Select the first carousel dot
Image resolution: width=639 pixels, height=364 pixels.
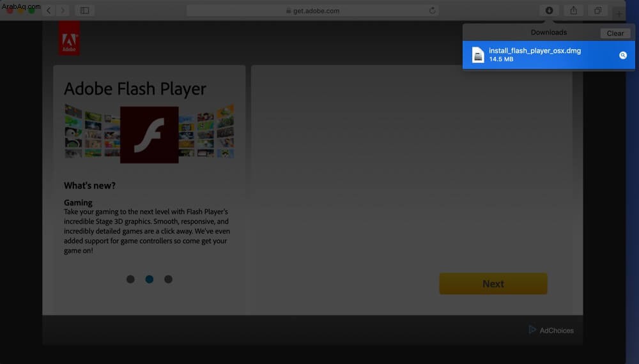[130, 279]
